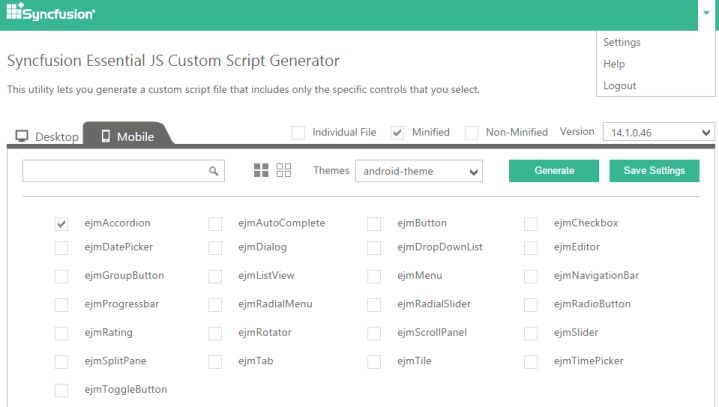Viewport: 719px width, 407px height.
Task: Click the 'Syncfusion Essential JS Custom Script Generator' heading
Action: point(173,60)
